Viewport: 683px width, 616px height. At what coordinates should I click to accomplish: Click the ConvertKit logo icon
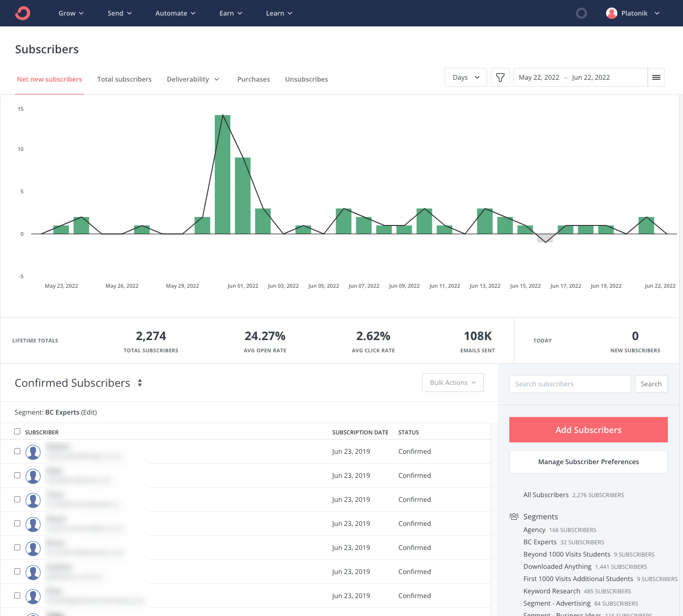[22, 13]
